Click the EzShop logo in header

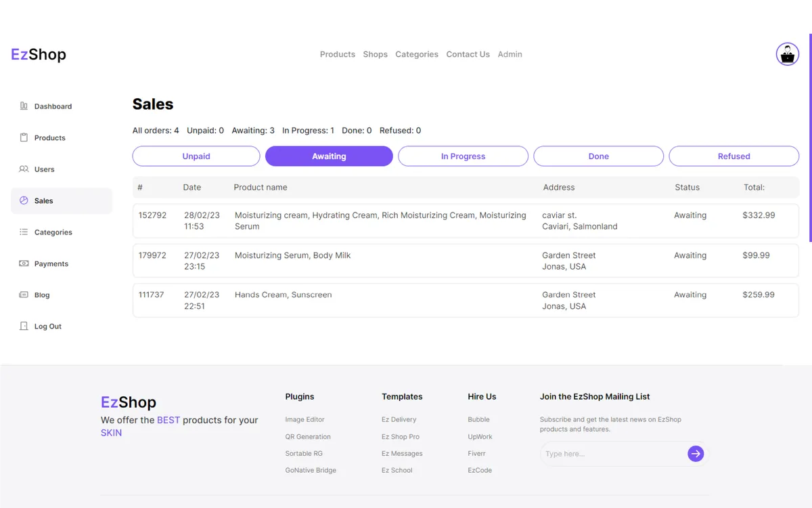click(x=39, y=54)
